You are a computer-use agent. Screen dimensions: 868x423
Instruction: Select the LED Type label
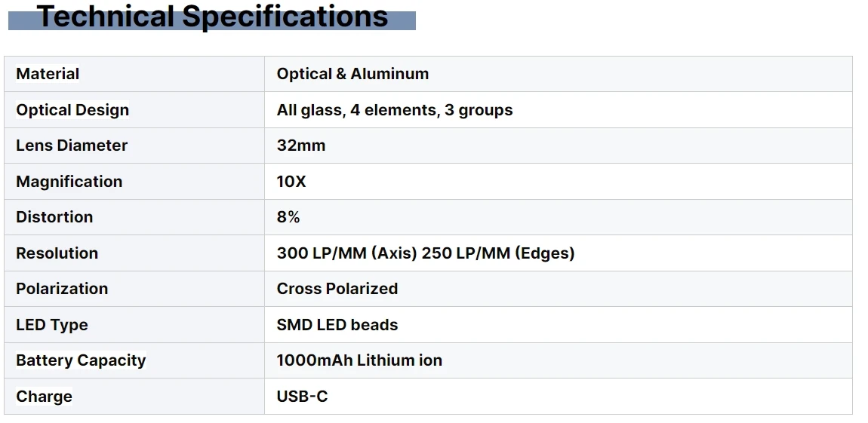point(52,325)
